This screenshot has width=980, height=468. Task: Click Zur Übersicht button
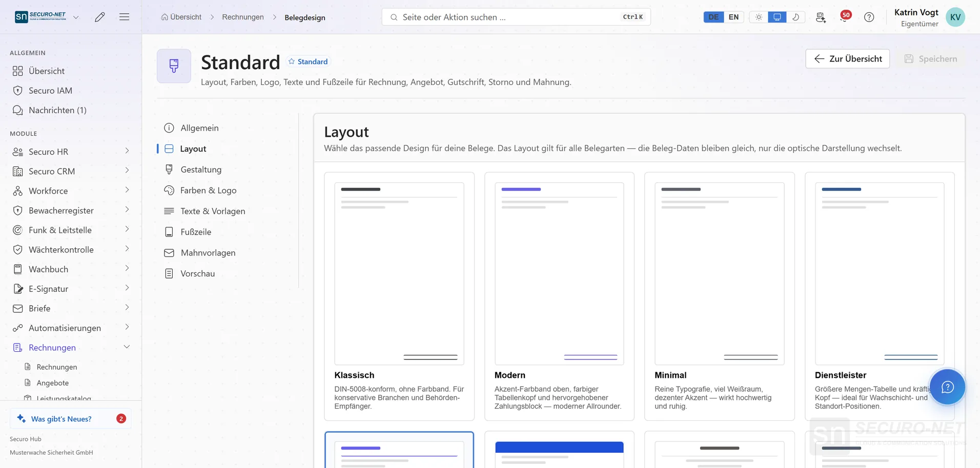pyautogui.click(x=847, y=59)
